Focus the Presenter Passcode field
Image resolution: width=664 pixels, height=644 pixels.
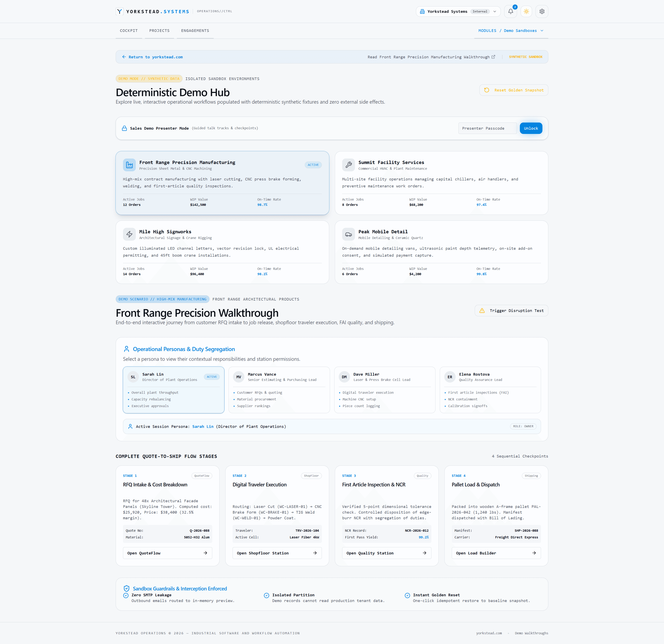click(488, 128)
